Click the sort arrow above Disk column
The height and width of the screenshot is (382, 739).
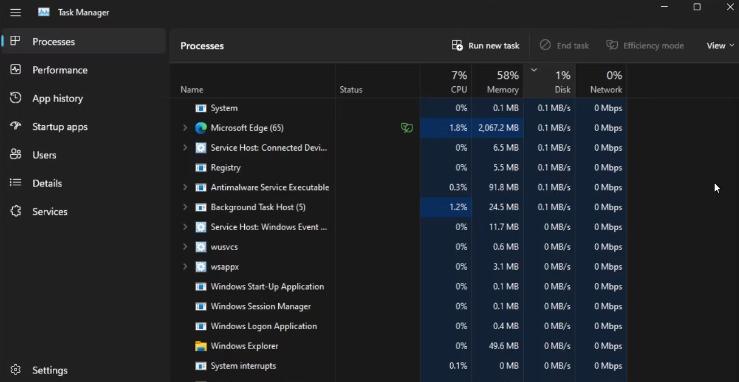click(x=534, y=70)
